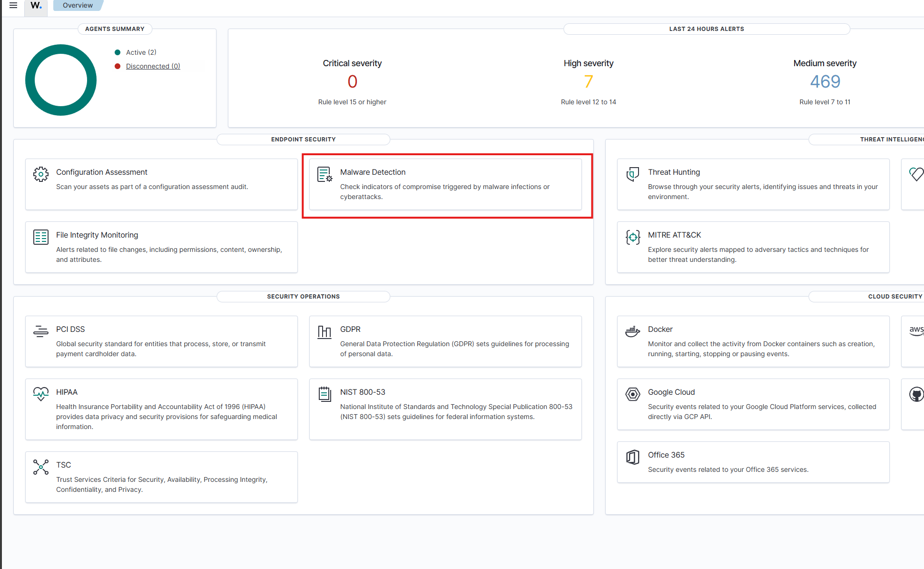Click the Malware Detection icon
This screenshot has height=569, width=924.
click(325, 174)
